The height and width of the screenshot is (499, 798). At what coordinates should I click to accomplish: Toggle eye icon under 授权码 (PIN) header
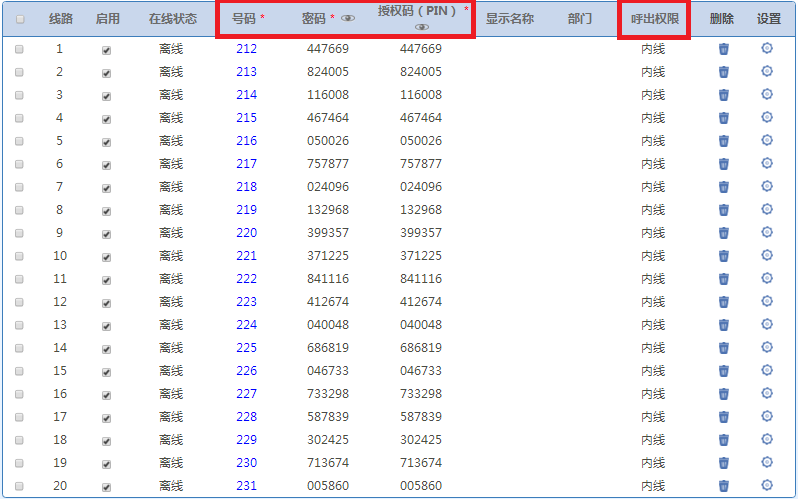pos(422,28)
